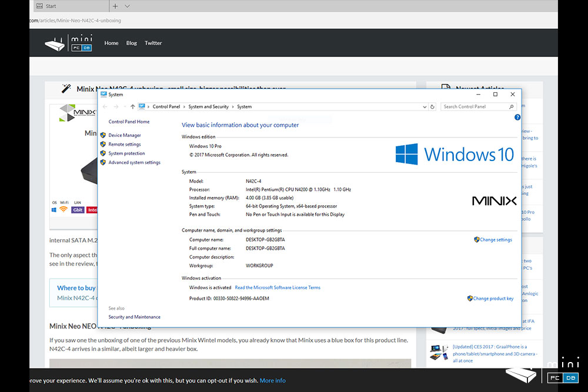Screen dimensions: 588x392
Task: Open Security and Maintenance link
Action: coord(134,317)
